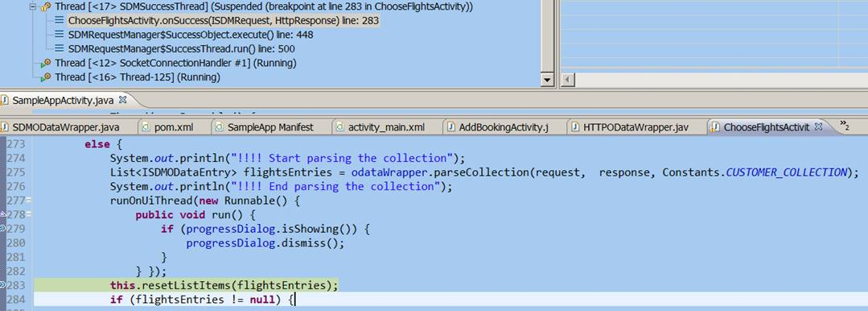Select stack frame SuccessObject.execute() line 448
Viewport: 868px width, 311px height.
pyautogui.click(x=191, y=35)
